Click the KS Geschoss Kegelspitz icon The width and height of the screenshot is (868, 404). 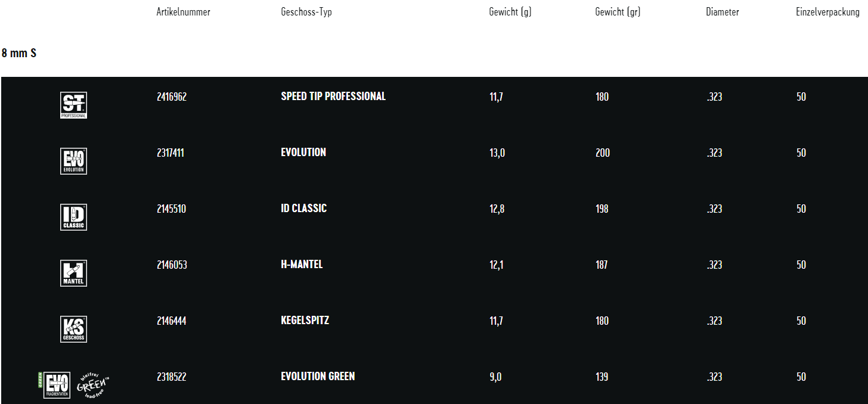73,329
